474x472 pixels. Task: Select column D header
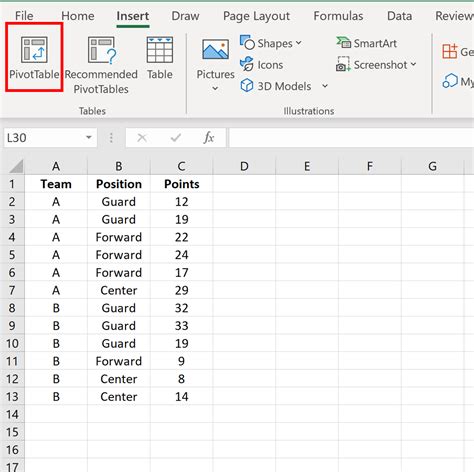point(244,166)
